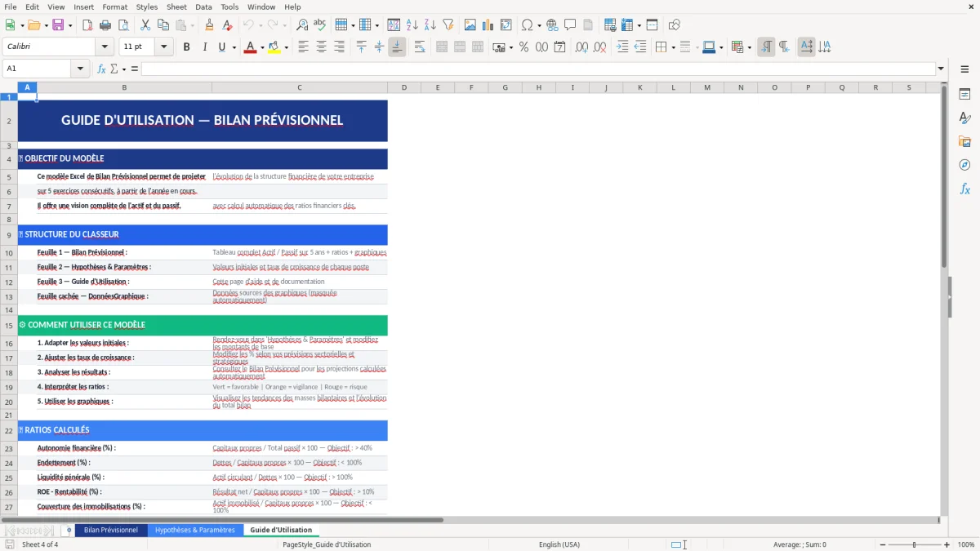The image size is (980, 551).
Task: Insert a special character
Action: 527,24
